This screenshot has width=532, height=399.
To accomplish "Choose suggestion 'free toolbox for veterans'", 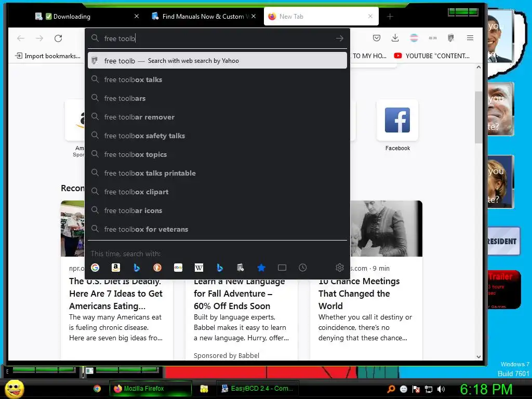I will click(217, 229).
